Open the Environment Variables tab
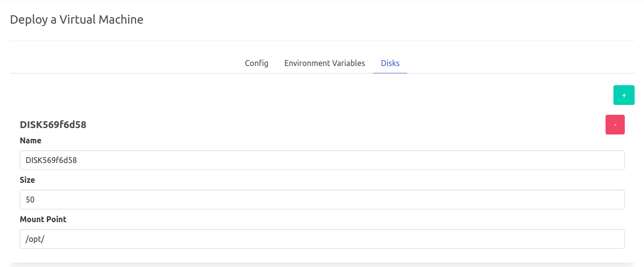The height and width of the screenshot is (267, 644). pos(324,63)
